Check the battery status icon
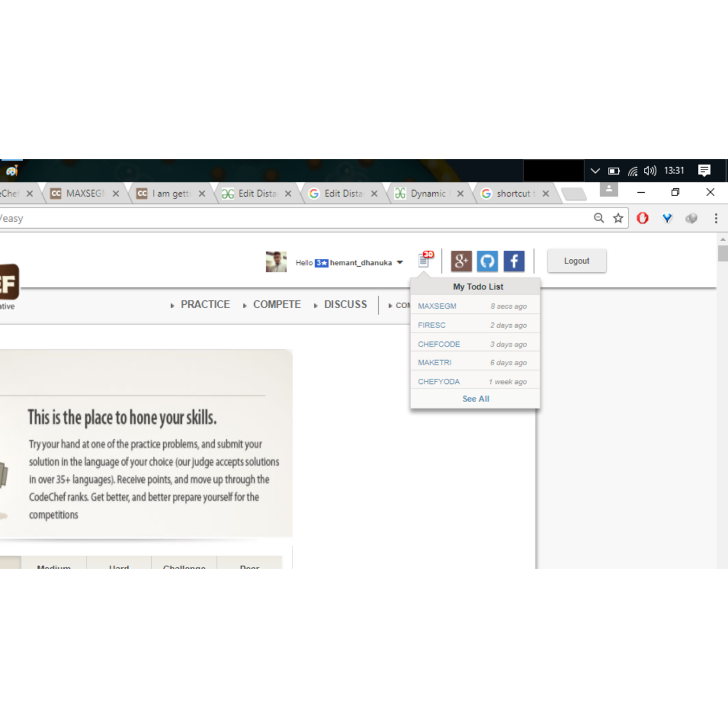728x728 pixels. pos(614,170)
